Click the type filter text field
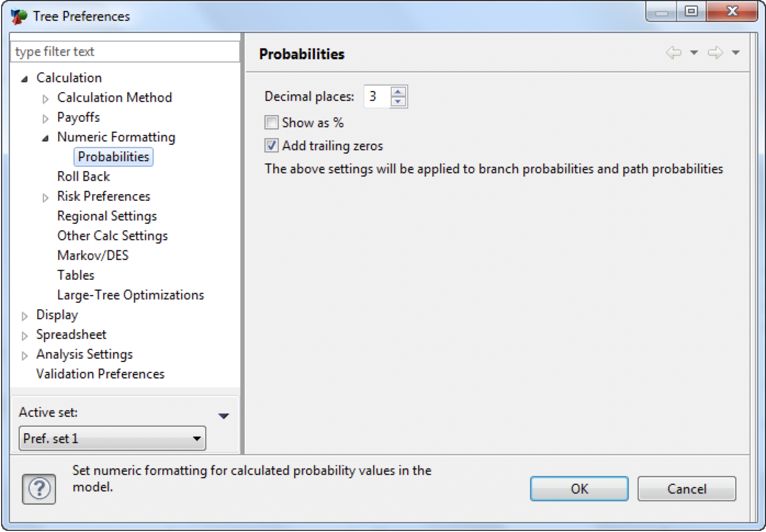The width and height of the screenshot is (766, 532). 110,51
